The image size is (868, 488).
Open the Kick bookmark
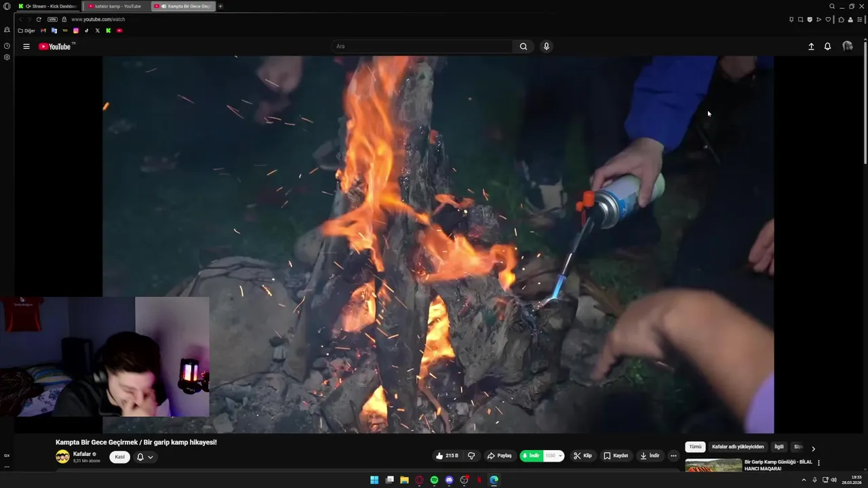108,30
